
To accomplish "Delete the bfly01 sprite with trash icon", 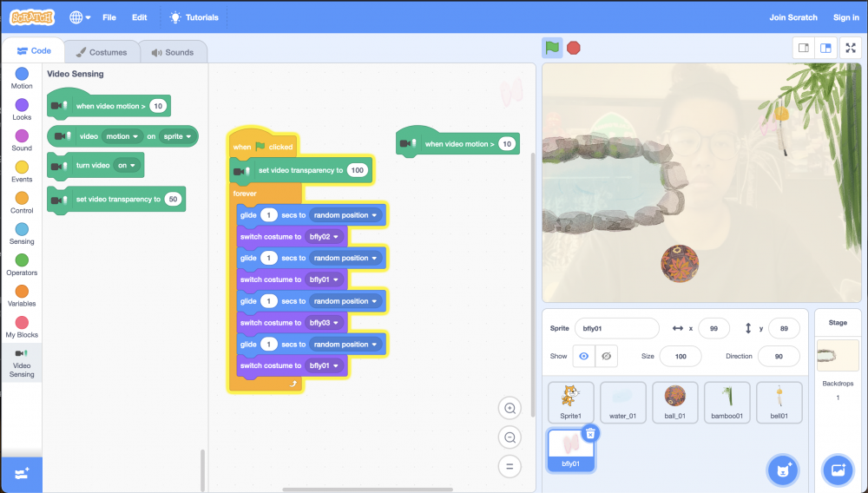I will click(x=590, y=434).
